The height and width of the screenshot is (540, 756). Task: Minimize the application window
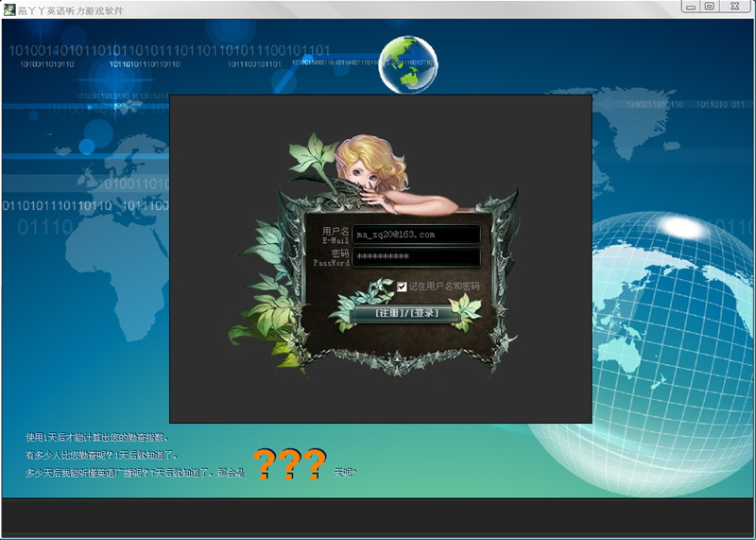coord(692,8)
